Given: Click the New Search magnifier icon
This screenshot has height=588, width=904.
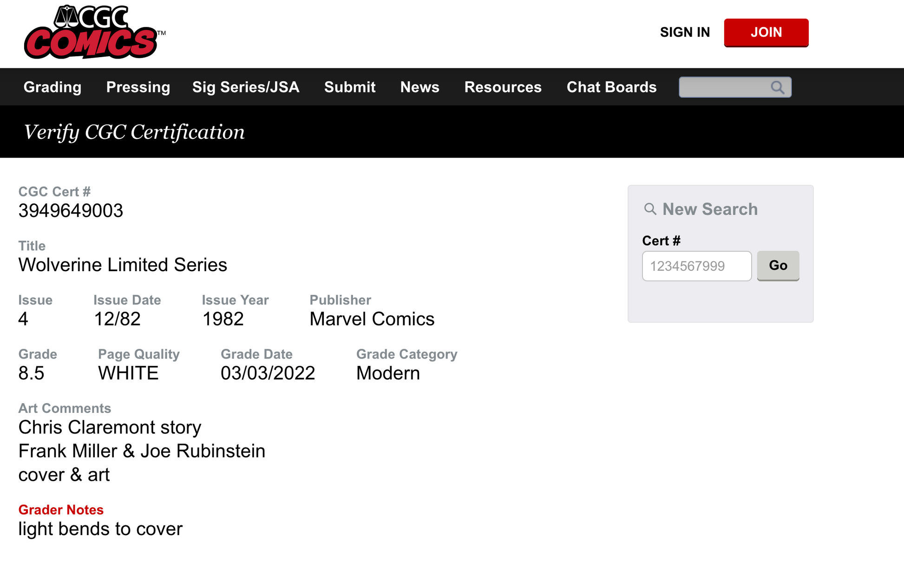Looking at the screenshot, I should [x=650, y=209].
